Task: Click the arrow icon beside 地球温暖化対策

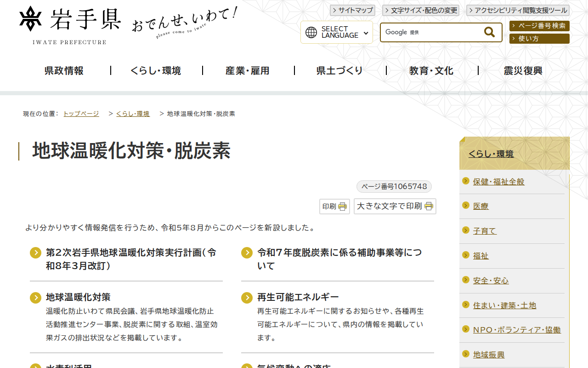Action: (35, 298)
